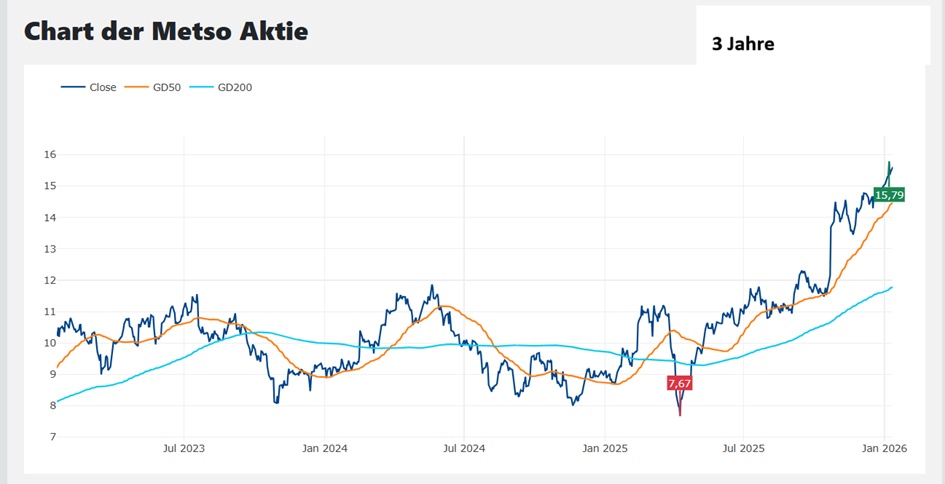Screen dimensions: 945x484
Task: Click the dark blue Close legend line
Action: pyautogui.click(x=72, y=87)
